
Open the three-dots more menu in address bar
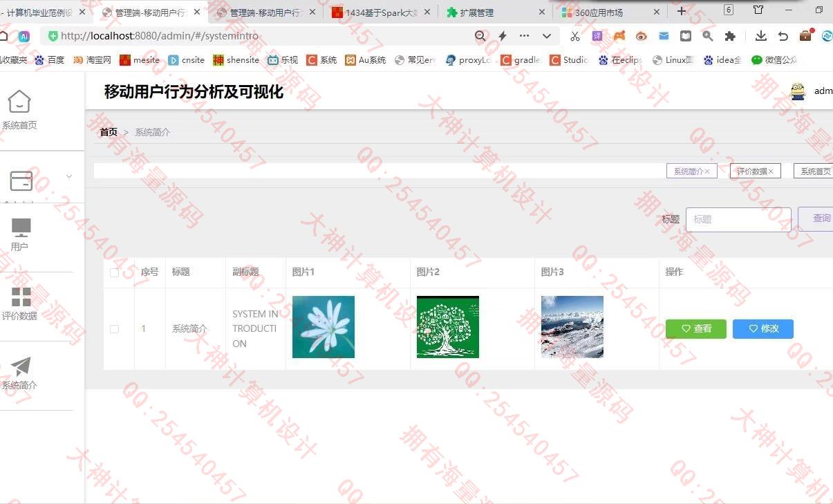[524, 36]
